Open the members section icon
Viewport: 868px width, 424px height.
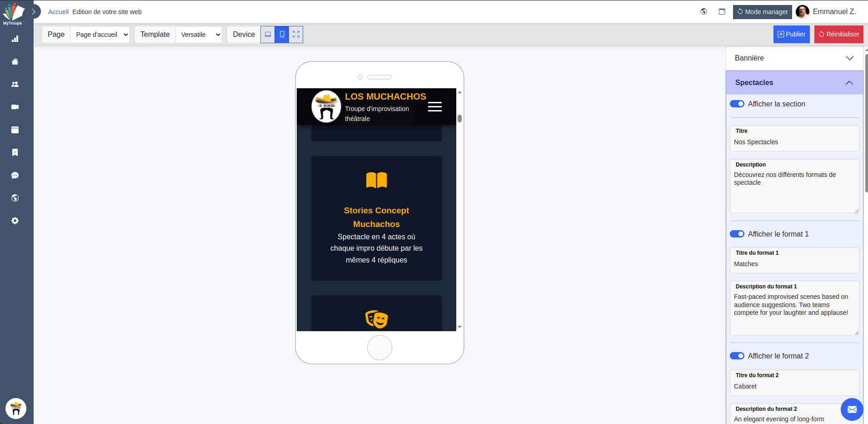click(x=15, y=84)
